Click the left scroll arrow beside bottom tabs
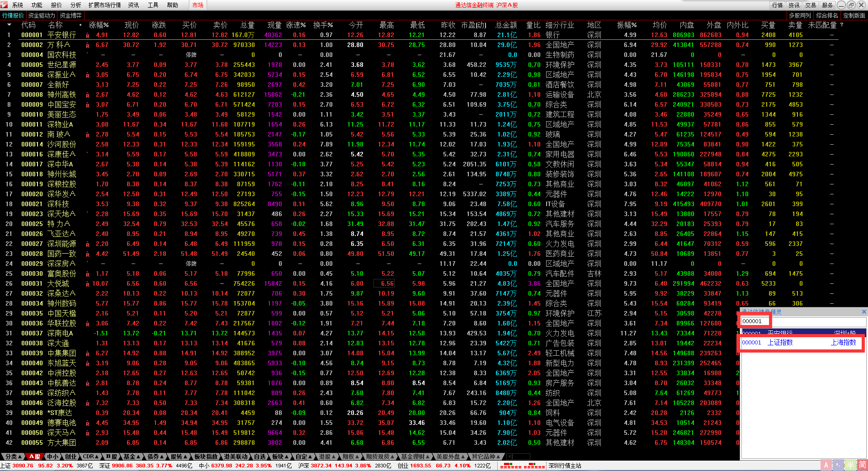 pos(509,457)
